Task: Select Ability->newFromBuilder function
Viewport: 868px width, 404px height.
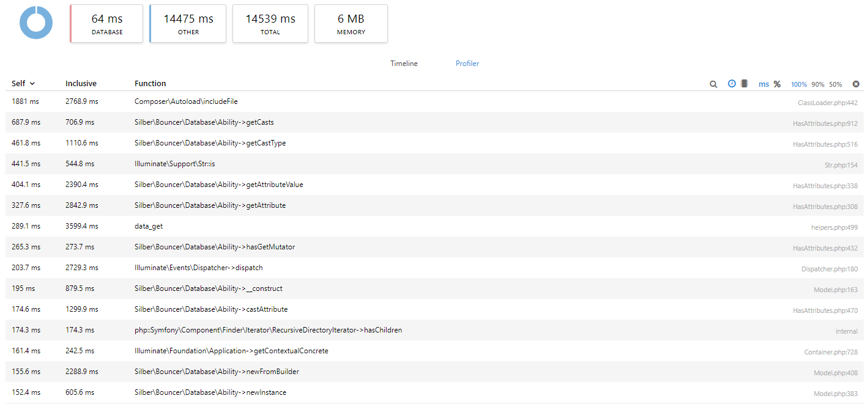Action: pos(217,372)
